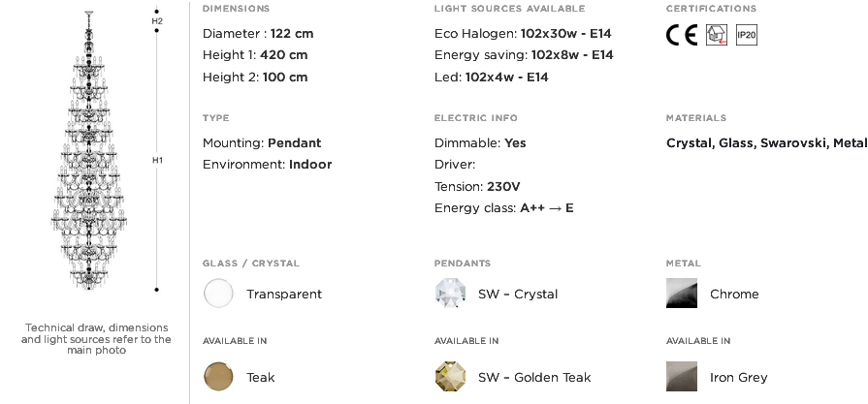The width and height of the screenshot is (868, 404).
Task: Select the Transparent glass swatch
Action: pos(218,293)
